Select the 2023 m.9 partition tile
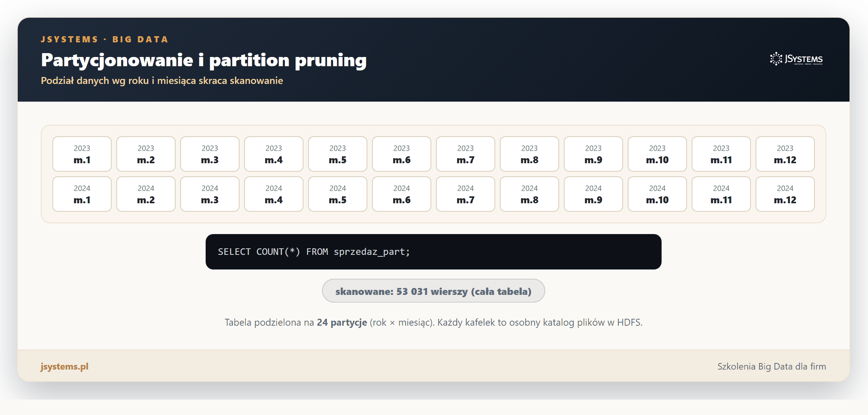This screenshot has width=868, height=415. tap(593, 154)
